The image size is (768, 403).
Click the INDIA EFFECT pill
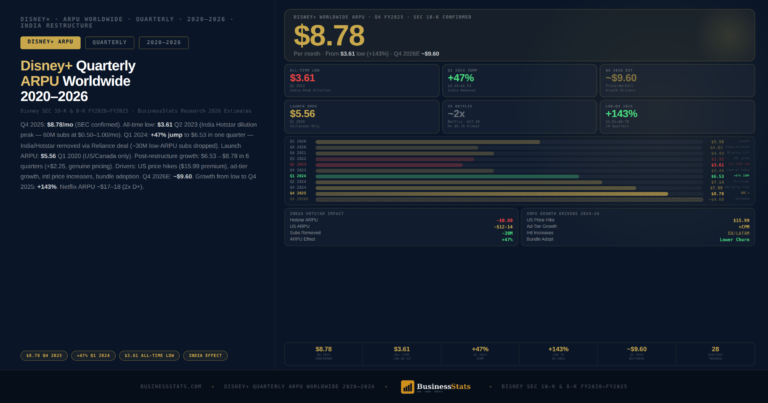click(x=205, y=356)
